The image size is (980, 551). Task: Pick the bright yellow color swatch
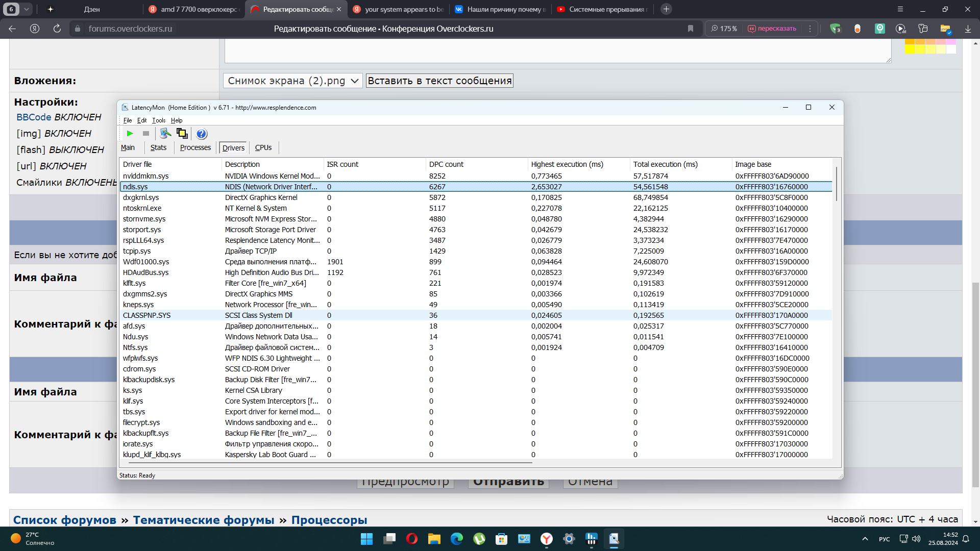tap(910, 49)
